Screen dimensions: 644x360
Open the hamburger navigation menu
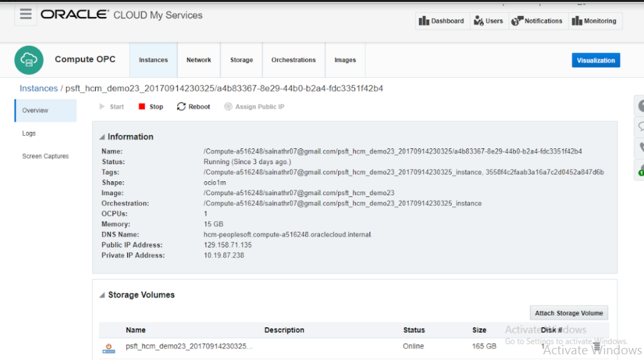(x=25, y=15)
